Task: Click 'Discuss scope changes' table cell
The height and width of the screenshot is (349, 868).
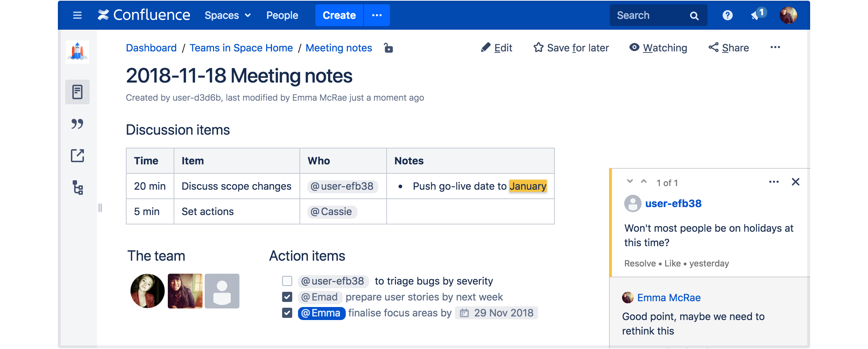Action: pyautogui.click(x=237, y=186)
